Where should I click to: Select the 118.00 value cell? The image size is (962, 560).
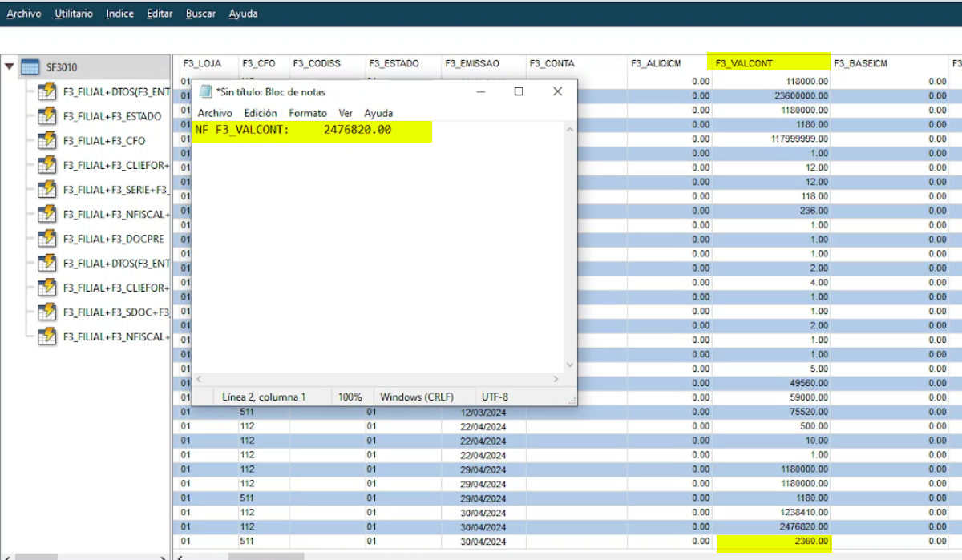770,196
